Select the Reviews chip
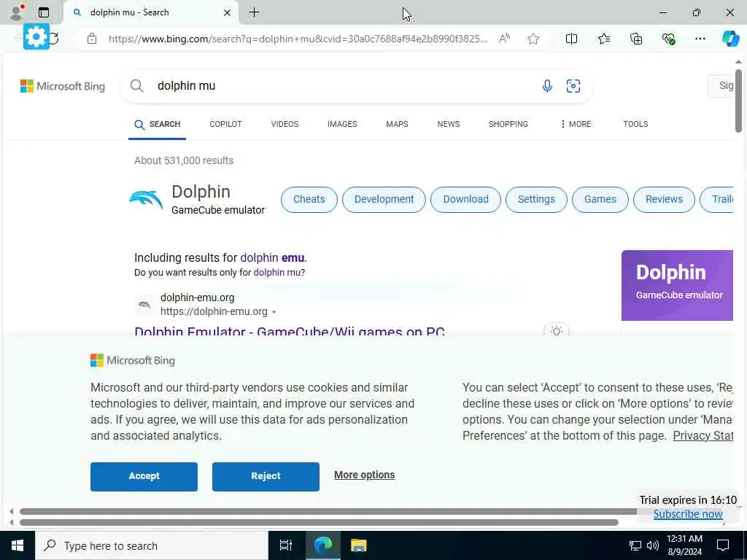Image resolution: width=747 pixels, height=560 pixels. pyautogui.click(x=664, y=200)
